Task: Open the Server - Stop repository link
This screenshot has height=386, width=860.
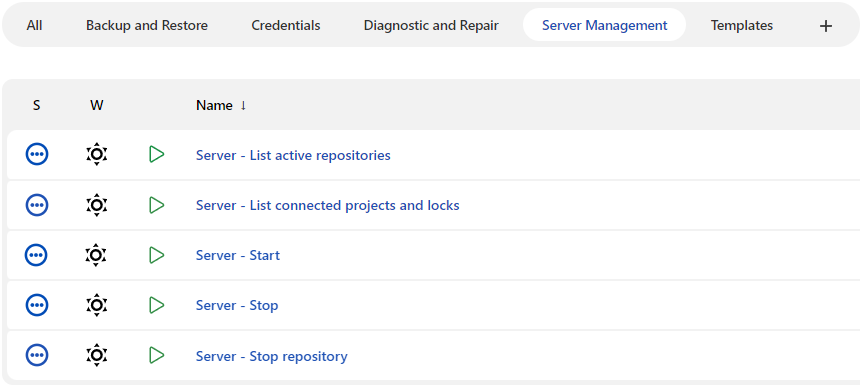Action: [271, 356]
